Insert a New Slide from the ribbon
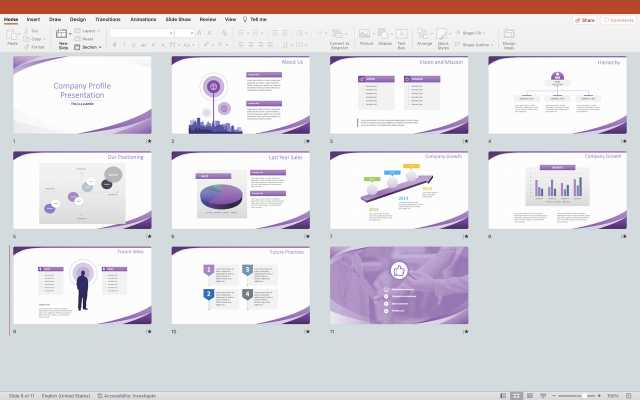 tap(63, 37)
